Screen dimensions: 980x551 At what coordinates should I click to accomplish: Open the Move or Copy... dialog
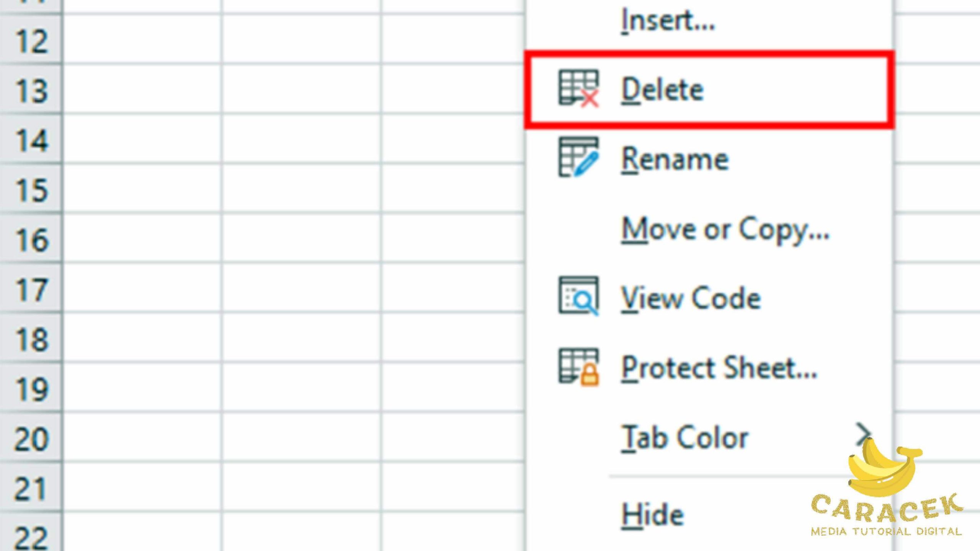(x=725, y=229)
